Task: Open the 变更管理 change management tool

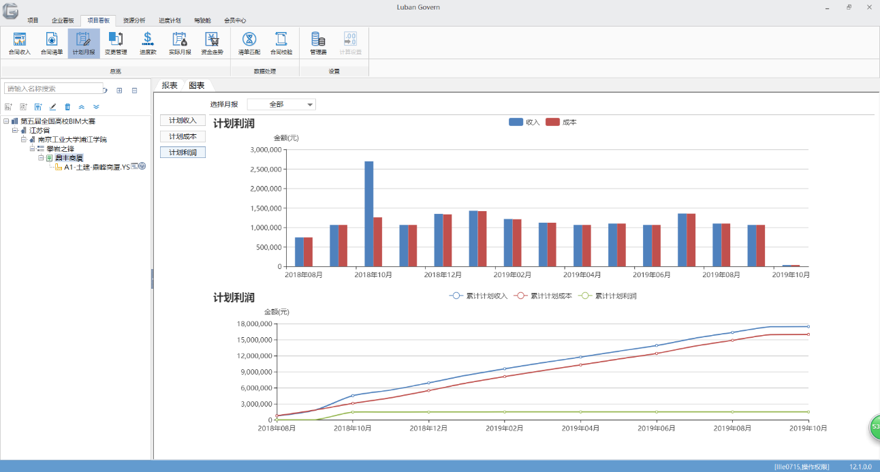Action: click(x=116, y=43)
